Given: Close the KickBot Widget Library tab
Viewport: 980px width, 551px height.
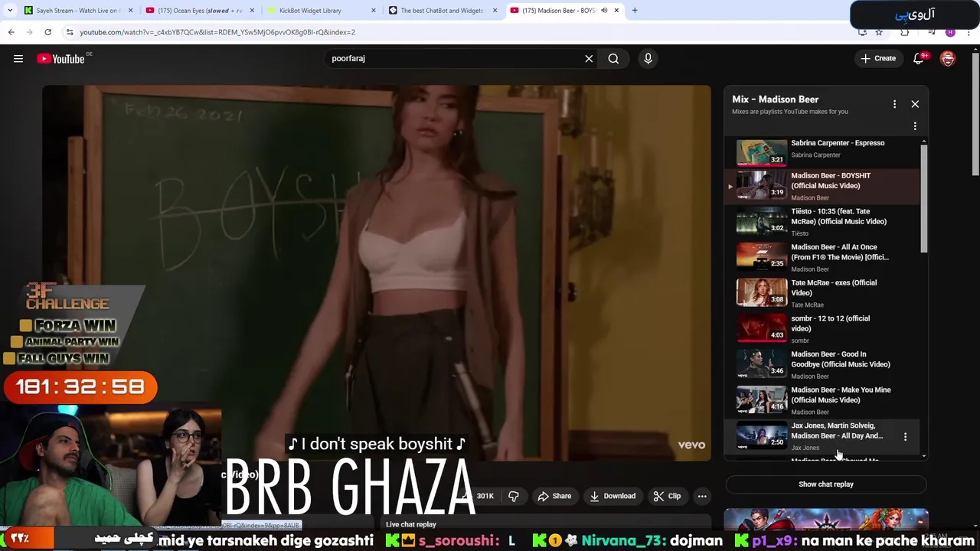Looking at the screenshot, I should coord(374,11).
